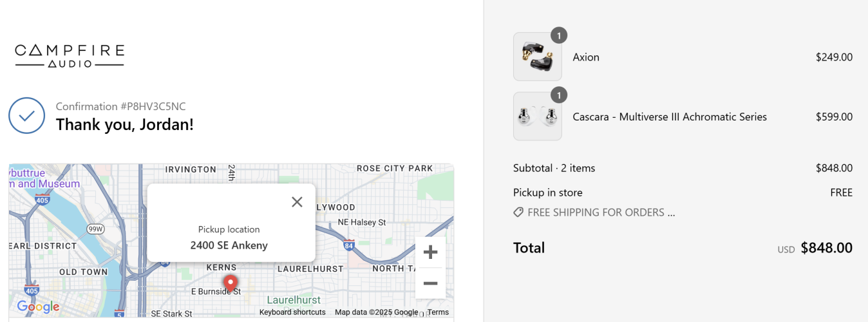Click the Cascara quantity badge
This screenshot has width=868, height=322.
pos(559,95)
